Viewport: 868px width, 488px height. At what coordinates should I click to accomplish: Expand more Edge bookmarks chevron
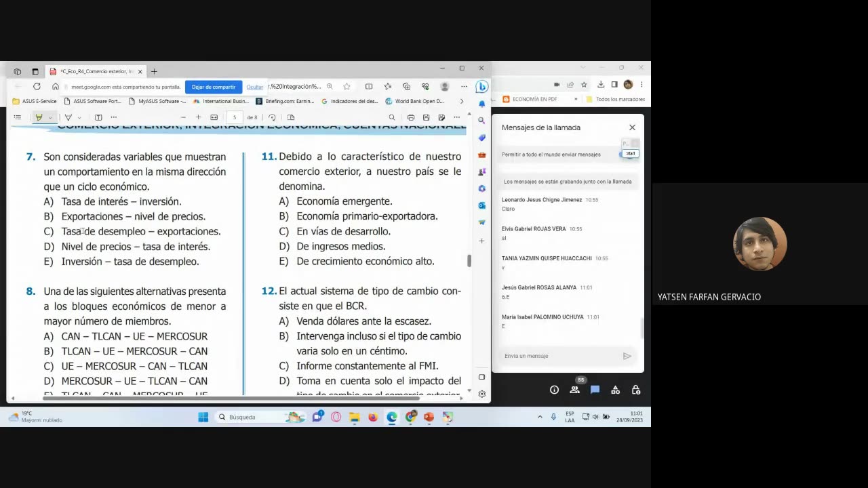tap(462, 101)
